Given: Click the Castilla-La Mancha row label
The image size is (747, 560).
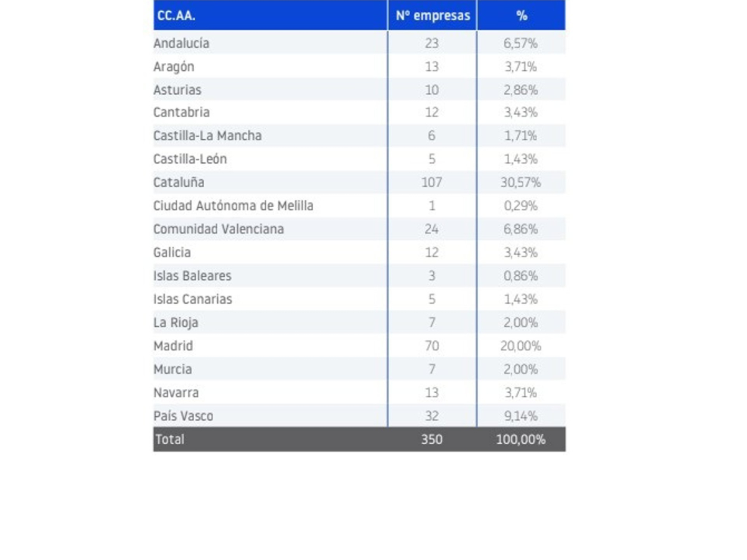Looking at the screenshot, I should pos(207,136).
